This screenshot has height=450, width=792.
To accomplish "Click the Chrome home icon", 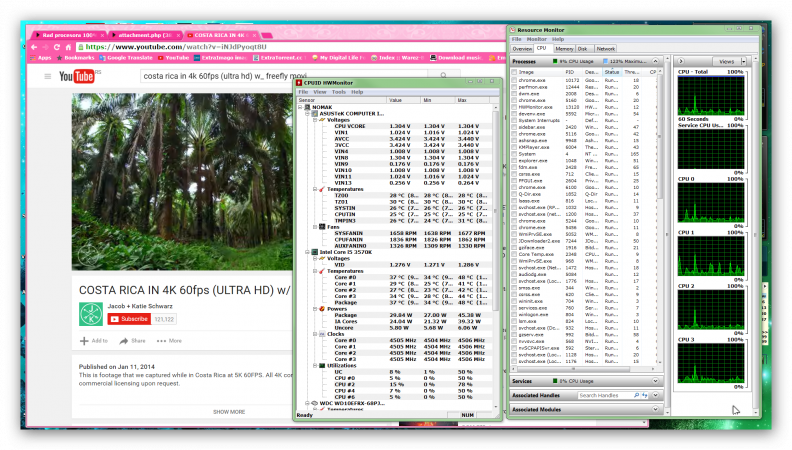I will pos(68,47).
